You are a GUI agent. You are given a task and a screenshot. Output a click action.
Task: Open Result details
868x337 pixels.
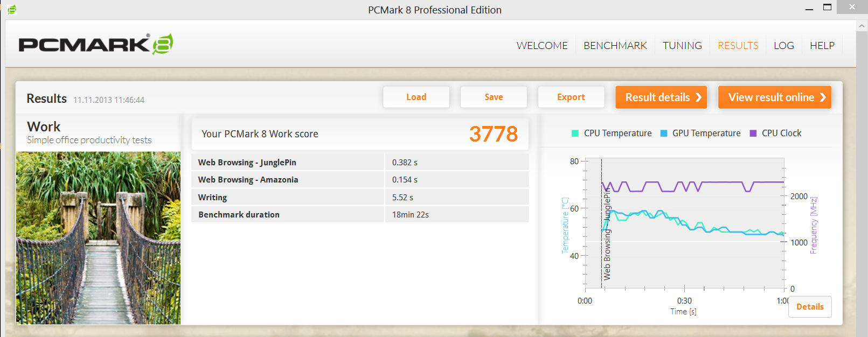tap(661, 97)
